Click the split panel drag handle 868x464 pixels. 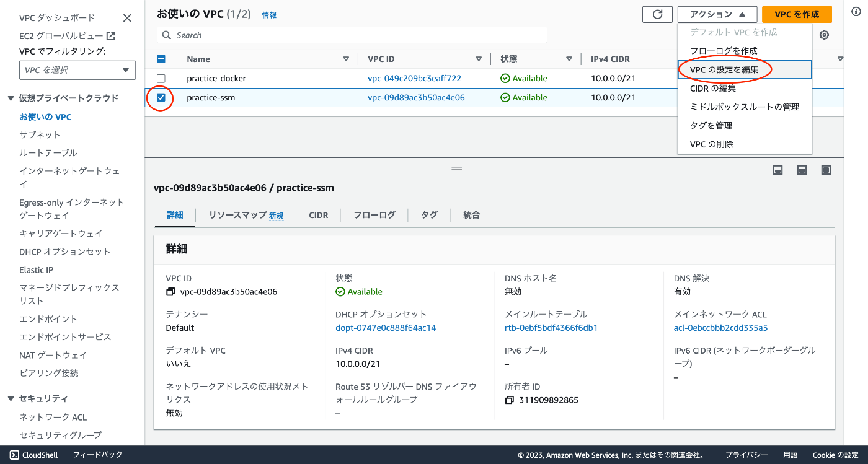(457, 169)
